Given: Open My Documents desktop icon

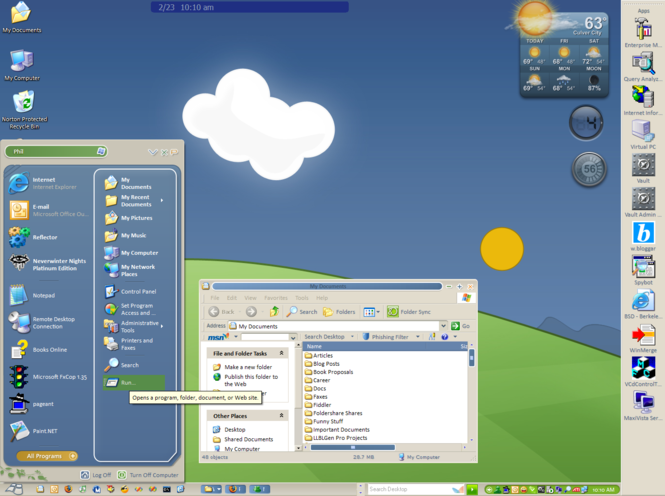Looking at the screenshot, I should tap(22, 17).
